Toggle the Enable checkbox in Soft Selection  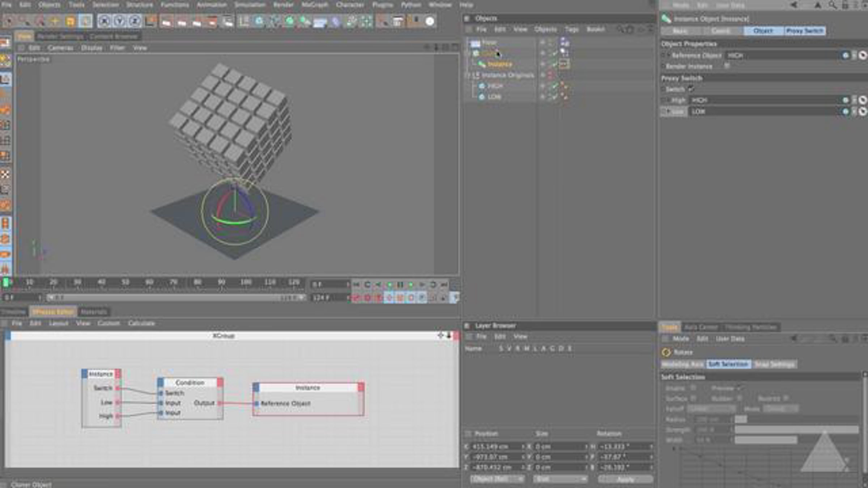(x=693, y=388)
